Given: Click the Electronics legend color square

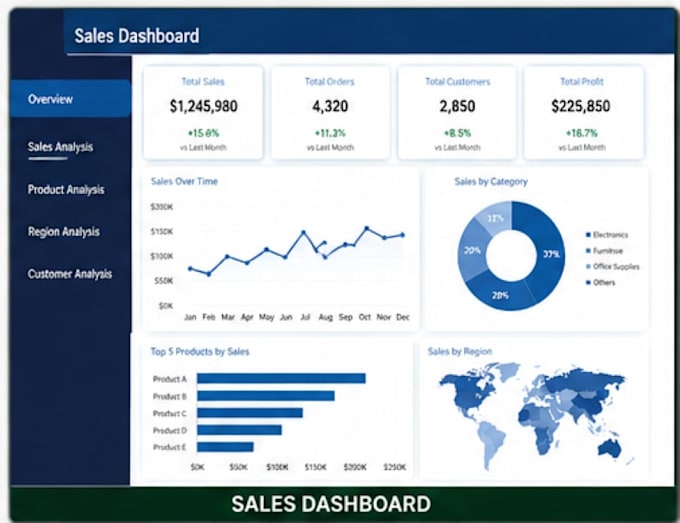Looking at the screenshot, I should [588, 235].
